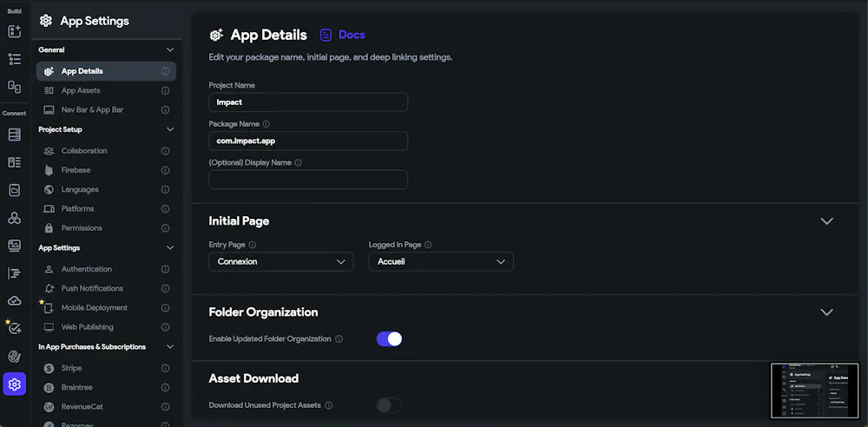Screen dimensions: 868x427
Task: Open Nav Bar & App Bar settings
Action: point(106,109)
